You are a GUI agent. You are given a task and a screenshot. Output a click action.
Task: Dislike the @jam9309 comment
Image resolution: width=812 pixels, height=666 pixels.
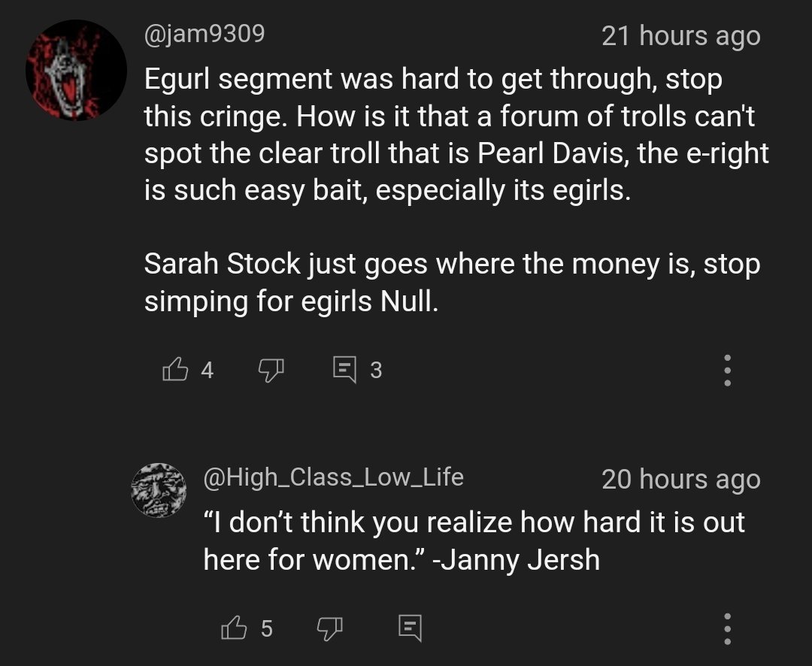271,369
